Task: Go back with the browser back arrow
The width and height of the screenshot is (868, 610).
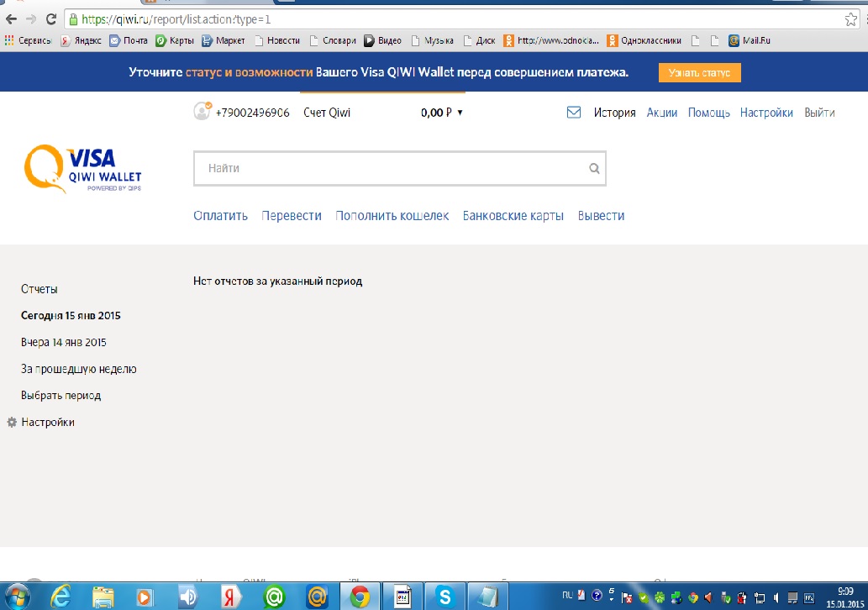Action: [11, 19]
